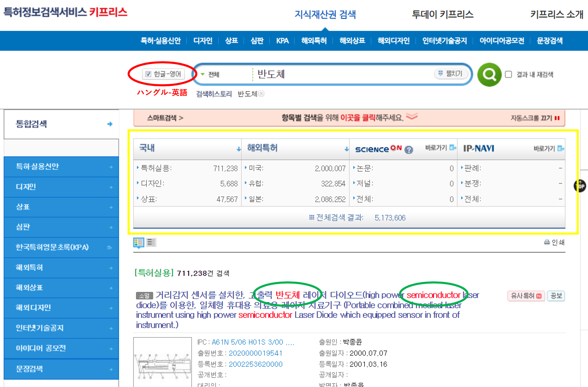Select 디자인 in blue navigation bar
Screen dimensions: 588x387
point(203,41)
